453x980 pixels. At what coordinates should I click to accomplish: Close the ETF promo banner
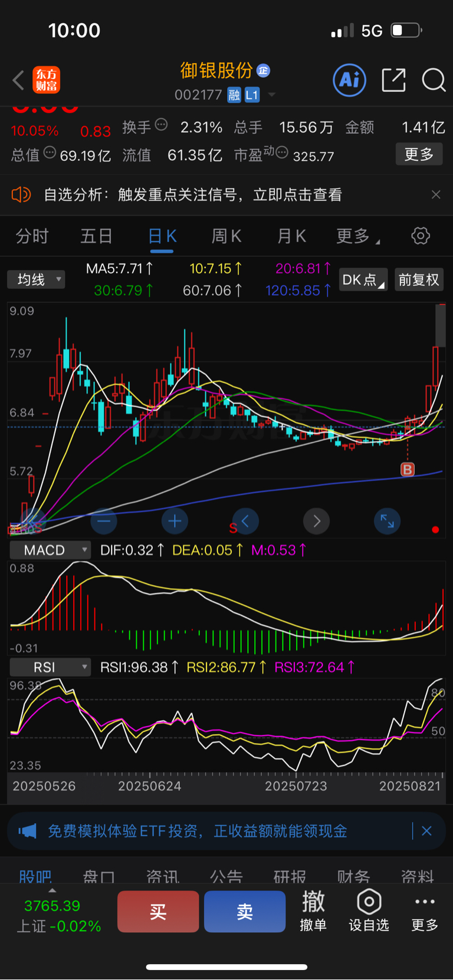[426, 831]
